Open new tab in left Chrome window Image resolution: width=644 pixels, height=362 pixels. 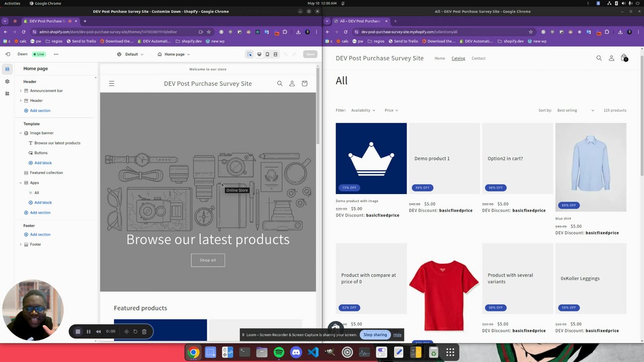tap(85, 21)
